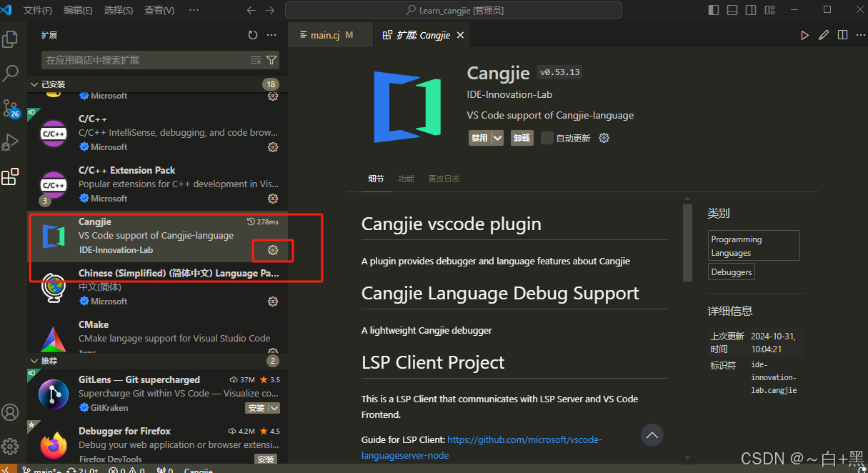Open the Manage gear in activity bar
868x473 pixels.
click(10, 447)
